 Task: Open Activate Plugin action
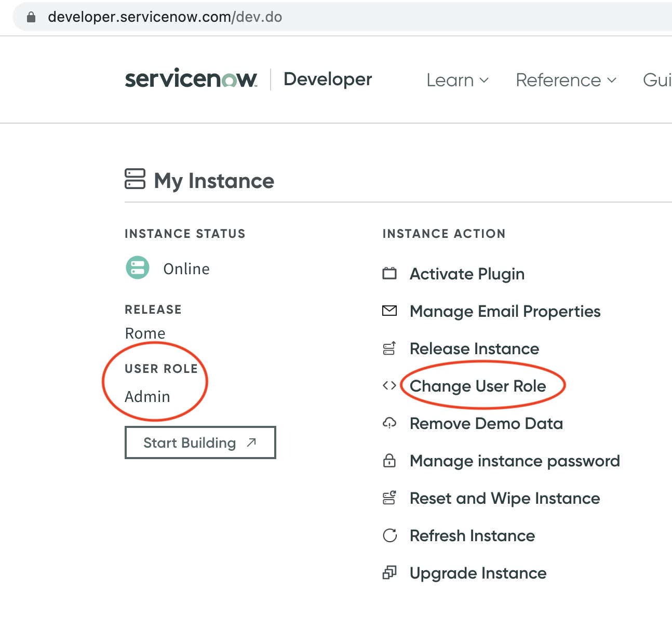pyautogui.click(x=467, y=274)
